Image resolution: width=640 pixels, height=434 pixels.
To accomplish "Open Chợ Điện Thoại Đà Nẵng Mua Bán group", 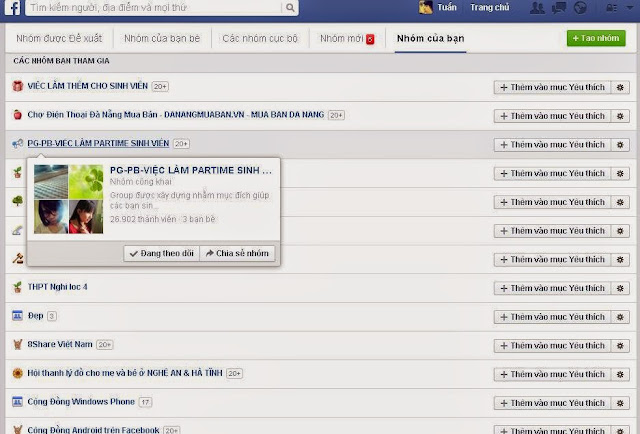I will pyautogui.click(x=176, y=115).
